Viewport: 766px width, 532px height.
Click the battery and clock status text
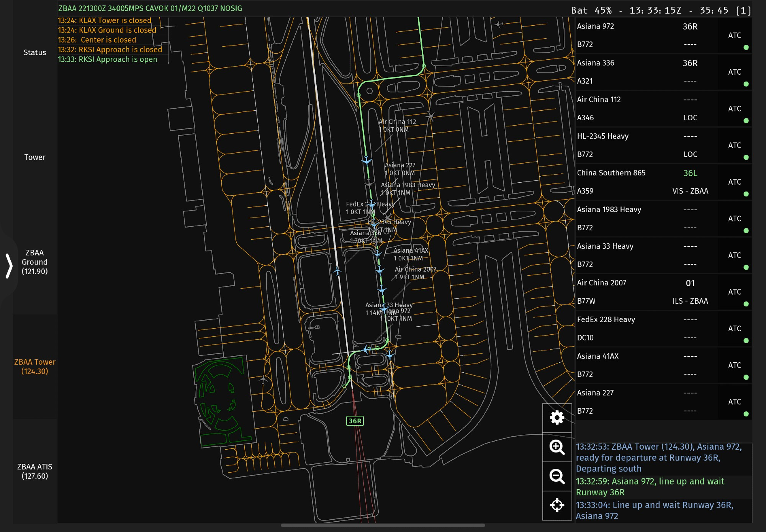coord(661,10)
